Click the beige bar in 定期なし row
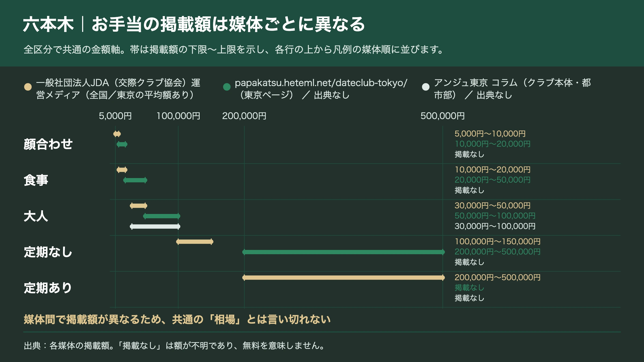The height and width of the screenshot is (362, 644). (x=195, y=242)
